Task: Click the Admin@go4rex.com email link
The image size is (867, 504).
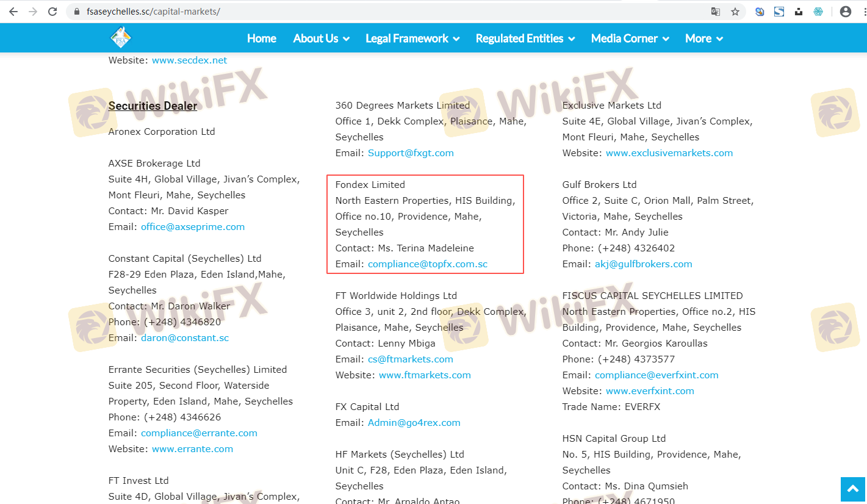Action: [x=414, y=423]
